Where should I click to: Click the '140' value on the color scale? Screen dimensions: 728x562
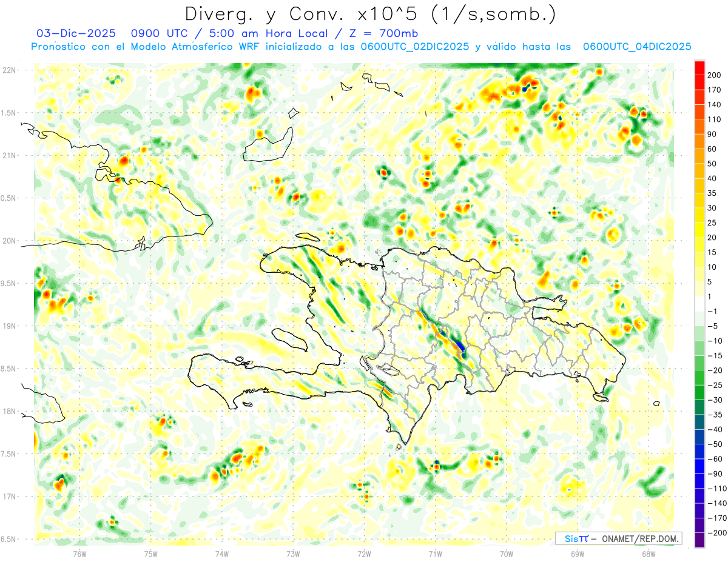point(715,105)
